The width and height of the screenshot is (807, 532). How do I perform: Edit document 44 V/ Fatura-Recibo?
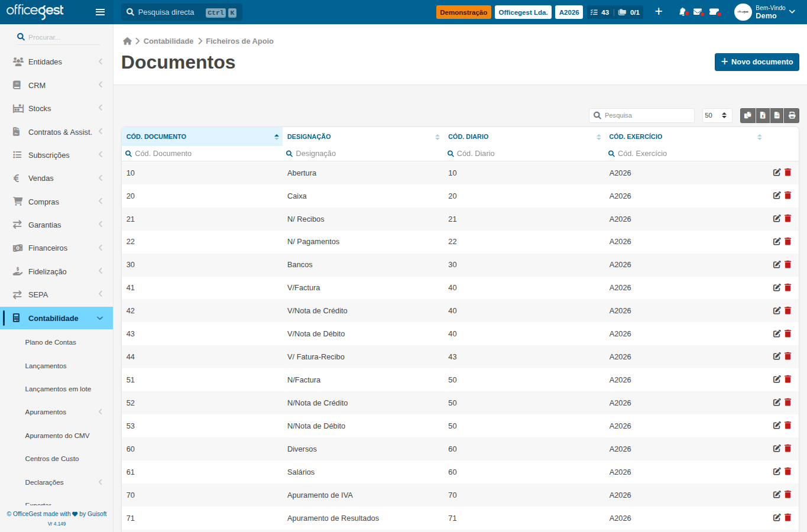pyautogui.click(x=777, y=356)
